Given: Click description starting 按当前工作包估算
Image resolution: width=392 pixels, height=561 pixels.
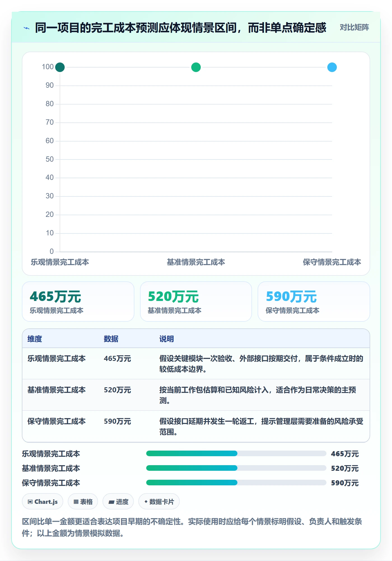Looking at the screenshot, I should 258,395.
